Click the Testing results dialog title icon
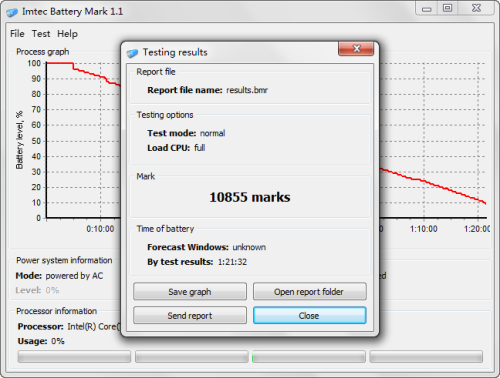This screenshot has height=378, width=500. tap(132, 53)
